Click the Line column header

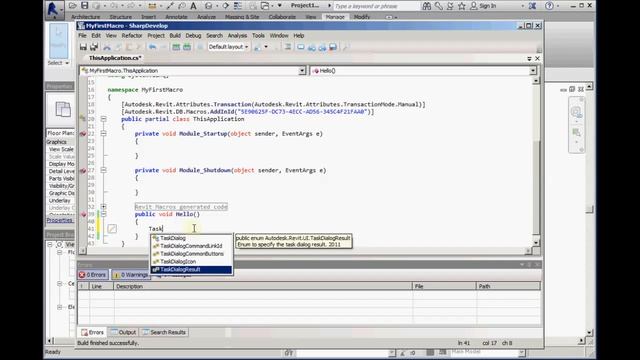[102, 286]
